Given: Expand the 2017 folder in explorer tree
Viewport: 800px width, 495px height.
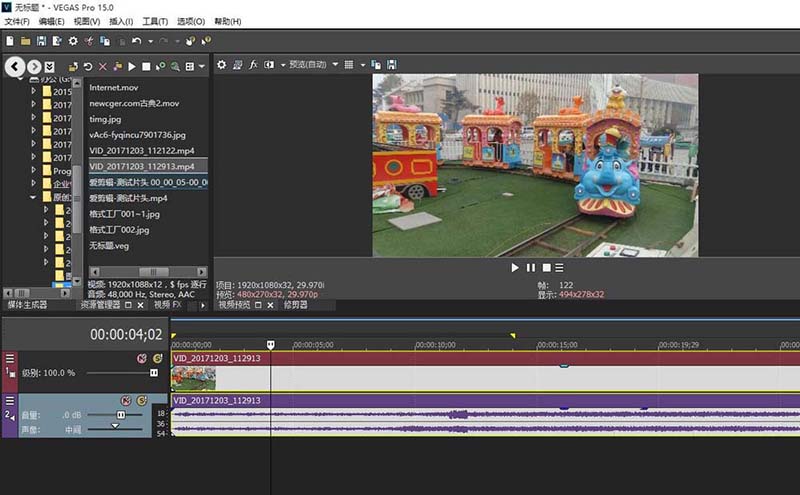Looking at the screenshot, I should 33,104.
